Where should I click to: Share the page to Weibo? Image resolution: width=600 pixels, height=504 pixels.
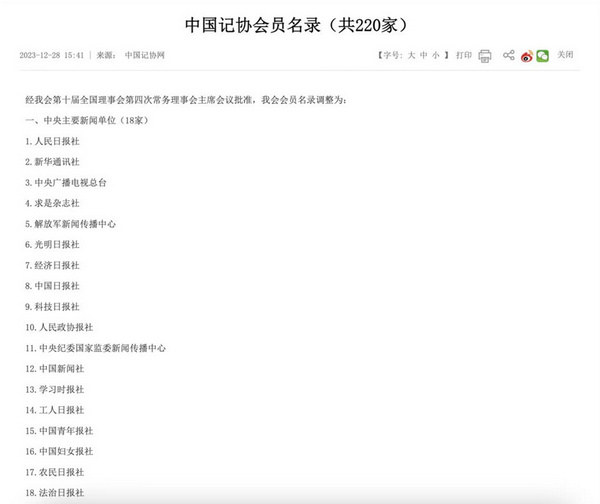pos(527,56)
